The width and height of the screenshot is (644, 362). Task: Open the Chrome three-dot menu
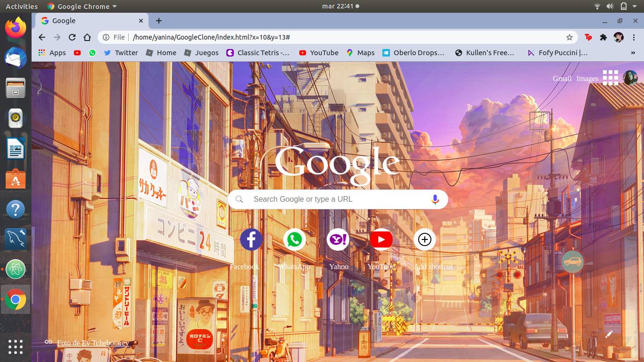635,37
